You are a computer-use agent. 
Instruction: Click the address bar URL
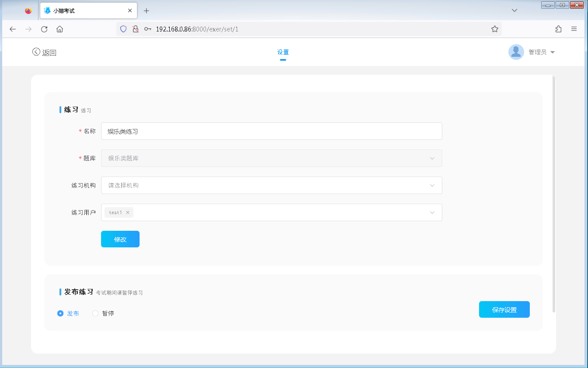click(x=197, y=29)
